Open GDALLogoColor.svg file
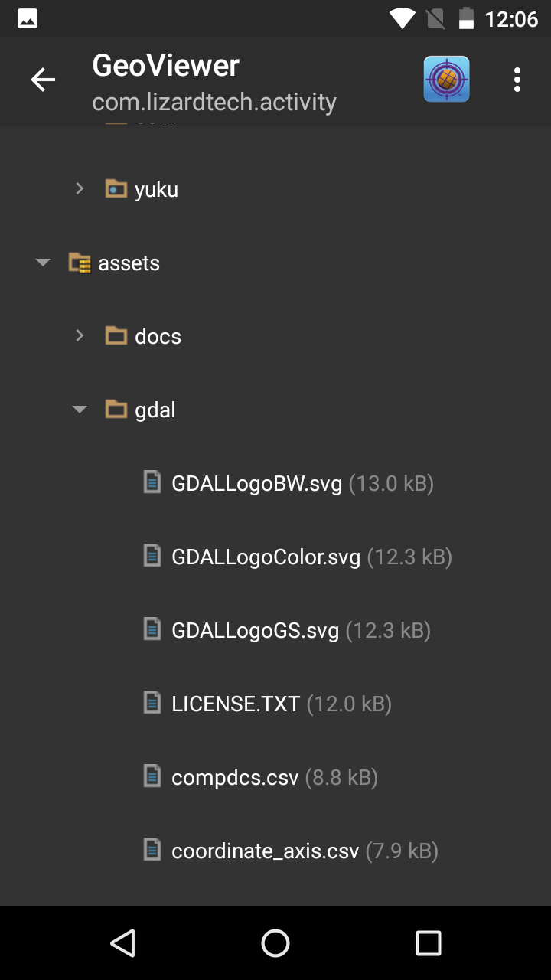Screen dimensions: 551x980 click(x=266, y=557)
